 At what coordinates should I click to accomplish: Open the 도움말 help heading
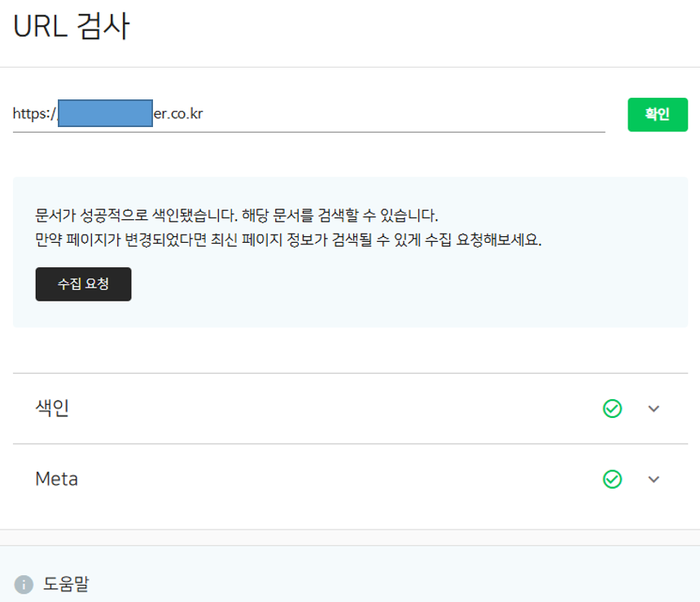pyautogui.click(x=66, y=584)
